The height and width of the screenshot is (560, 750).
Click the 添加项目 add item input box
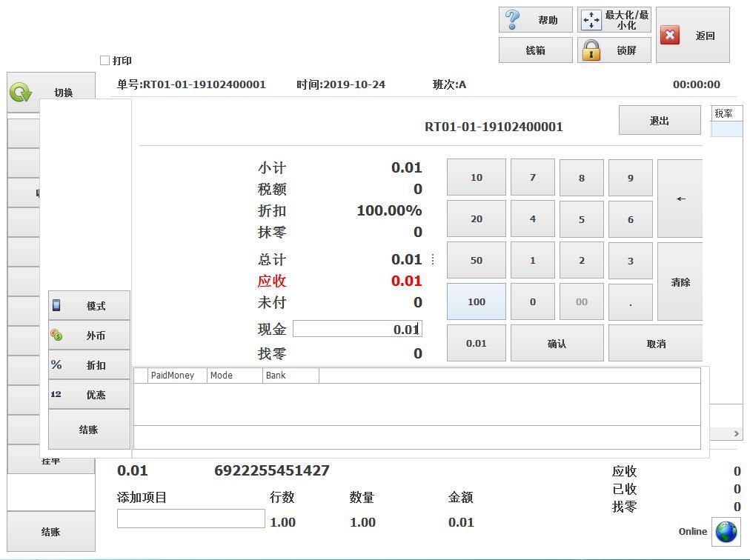(190, 519)
